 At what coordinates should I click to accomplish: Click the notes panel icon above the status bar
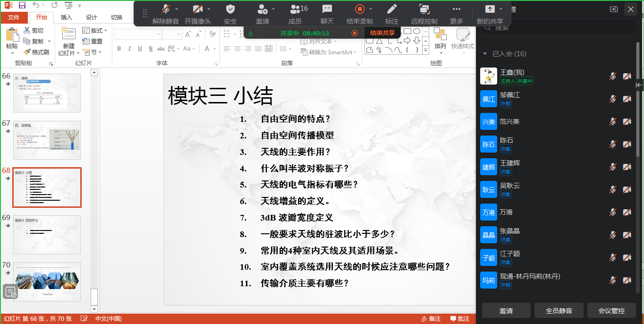click(x=10, y=292)
